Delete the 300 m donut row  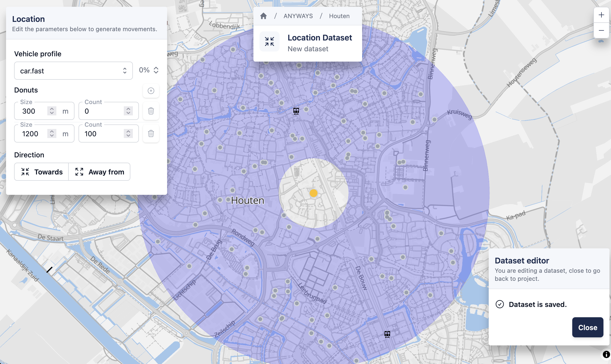click(x=151, y=111)
